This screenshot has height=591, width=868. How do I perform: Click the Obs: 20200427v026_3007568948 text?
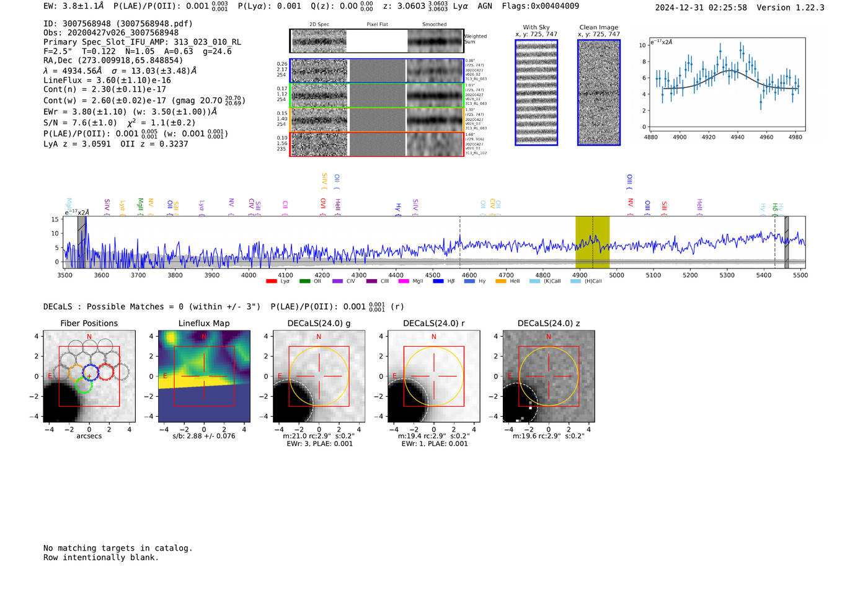click(x=111, y=33)
